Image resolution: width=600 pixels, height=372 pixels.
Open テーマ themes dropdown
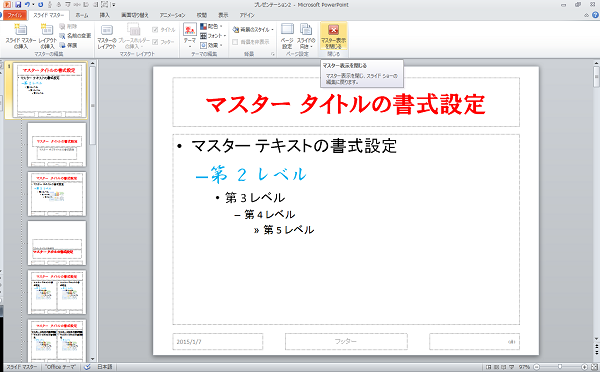point(189,36)
